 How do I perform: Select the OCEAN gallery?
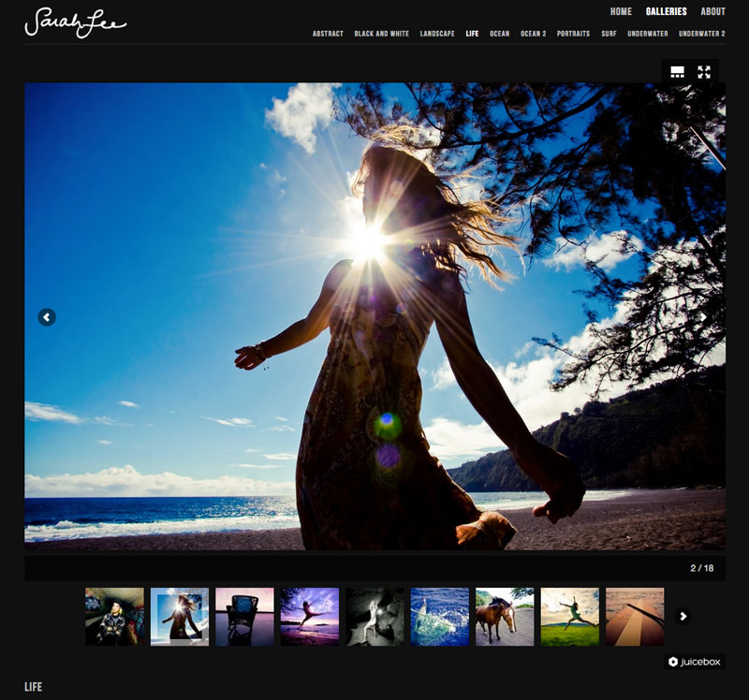(x=500, y=34)
